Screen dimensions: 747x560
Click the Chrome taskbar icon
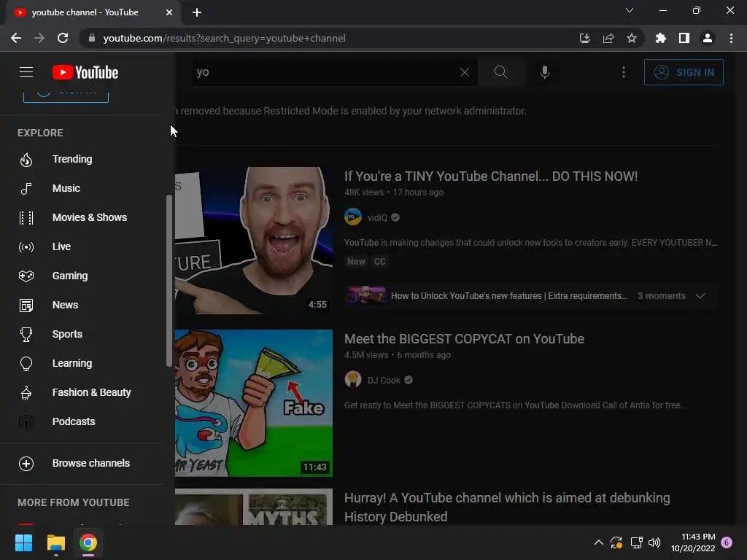(88, 542)
